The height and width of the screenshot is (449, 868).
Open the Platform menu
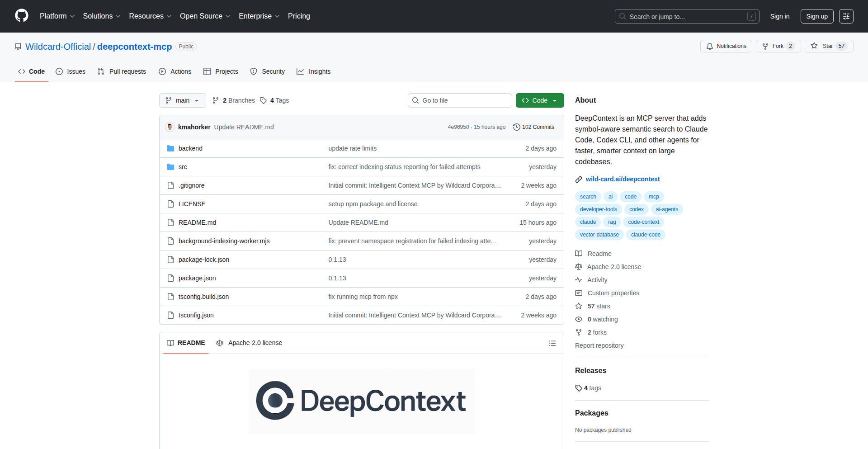coord(57,16)
